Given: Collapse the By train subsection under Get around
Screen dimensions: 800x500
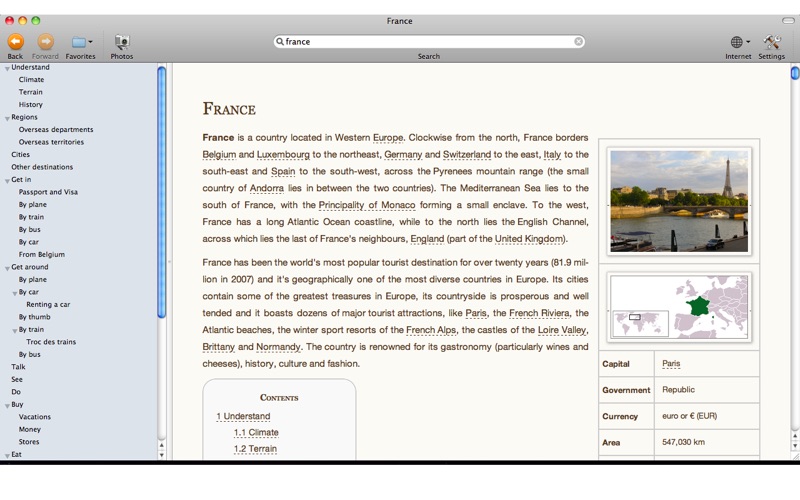Looking at the screenshot, I should (x=14, y=330).
